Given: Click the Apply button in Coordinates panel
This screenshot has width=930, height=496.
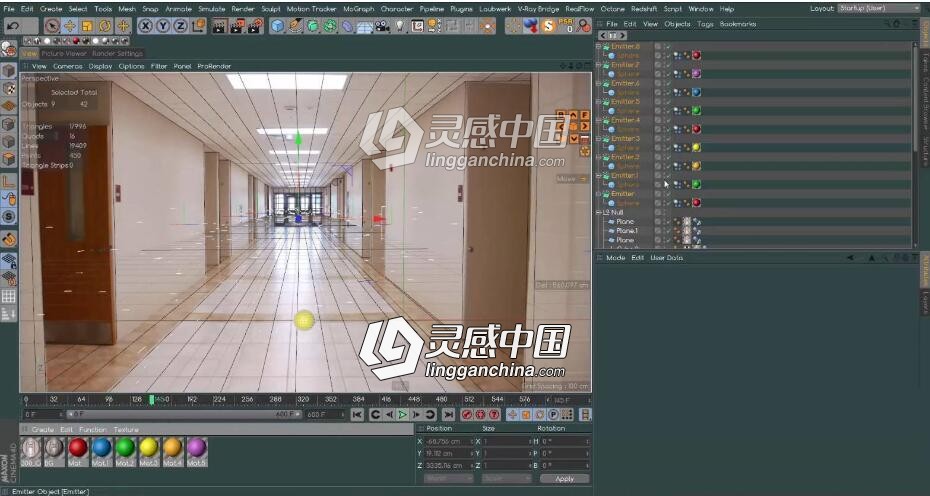Looking at the screenshot, I should click(565, 479).
